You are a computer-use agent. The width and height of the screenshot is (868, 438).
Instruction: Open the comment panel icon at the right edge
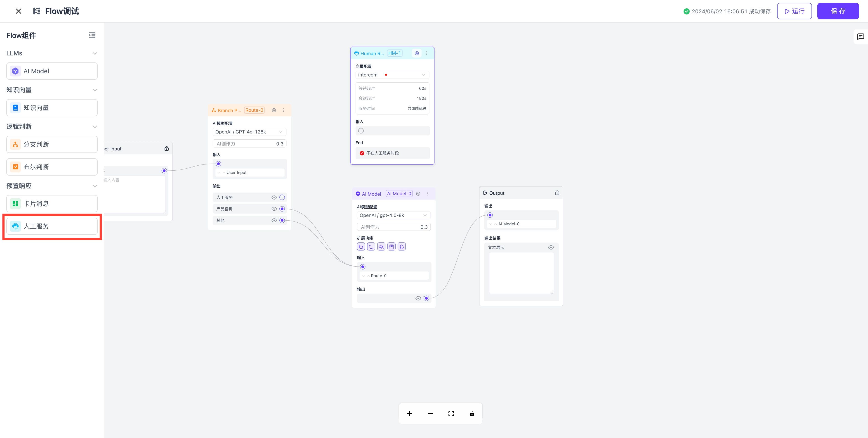coord(861,36)
